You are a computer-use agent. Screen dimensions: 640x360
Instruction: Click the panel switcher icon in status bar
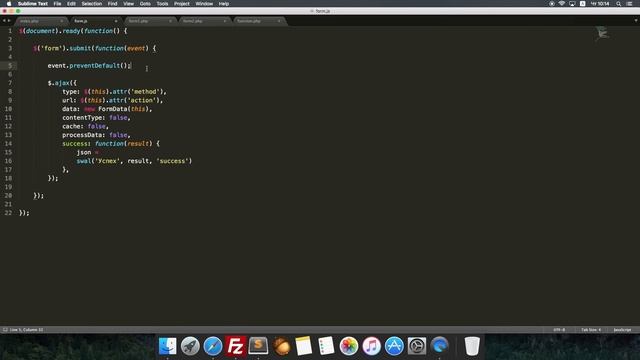(x=5, y=329)
